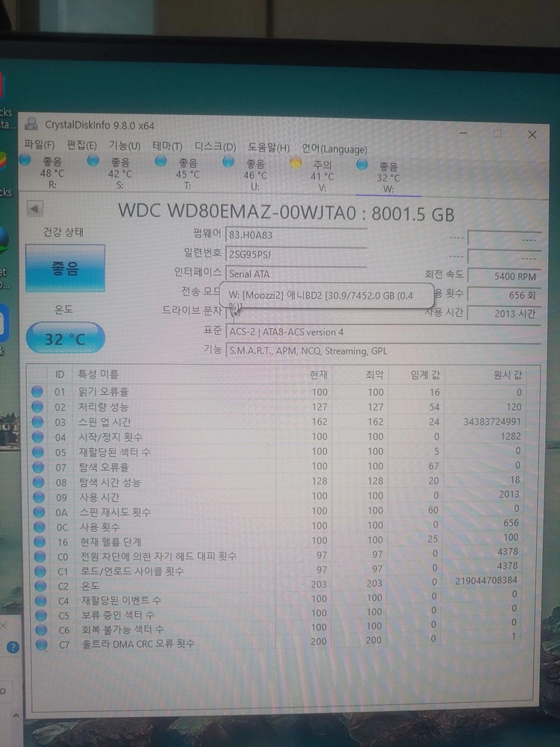Image resolution: width=560 pixels, height=747 pixels.
Task: Click status icon for 0C 사용 횟수
Action: [39, 527]
